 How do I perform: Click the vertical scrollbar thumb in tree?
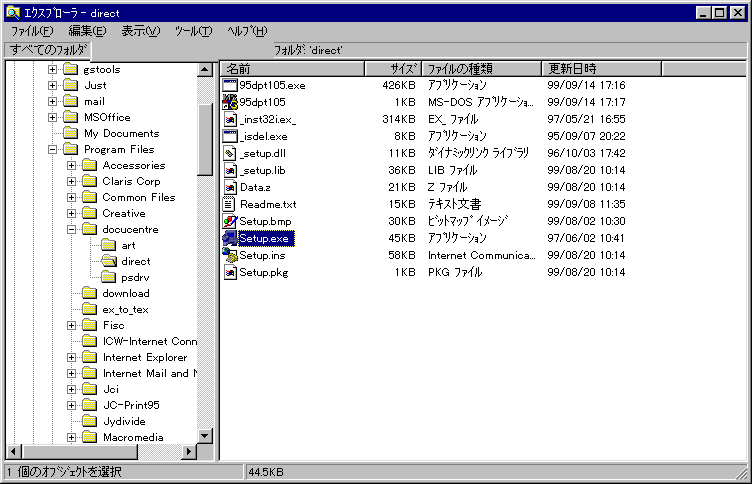coord(205,140)
